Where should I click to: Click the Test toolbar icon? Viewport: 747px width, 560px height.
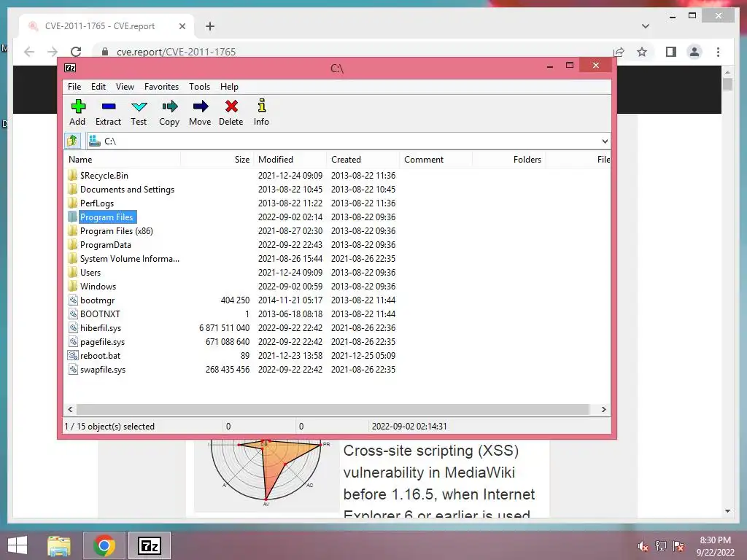pos(139,106)
